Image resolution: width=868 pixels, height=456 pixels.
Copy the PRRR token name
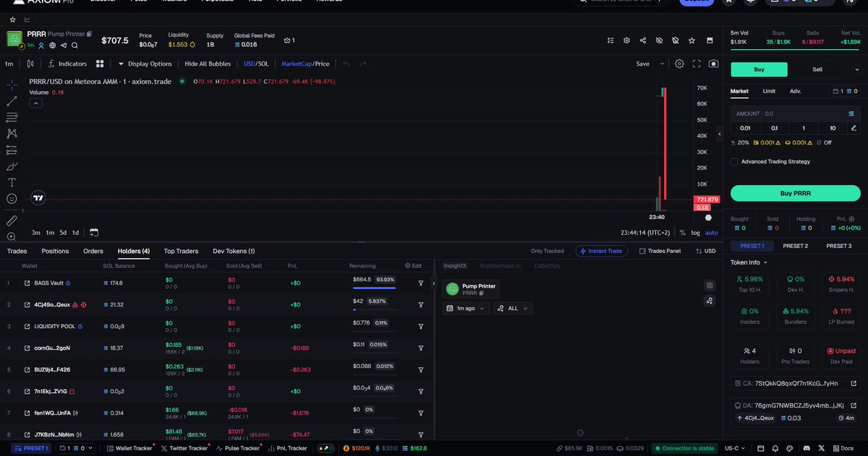click(89, 34)
